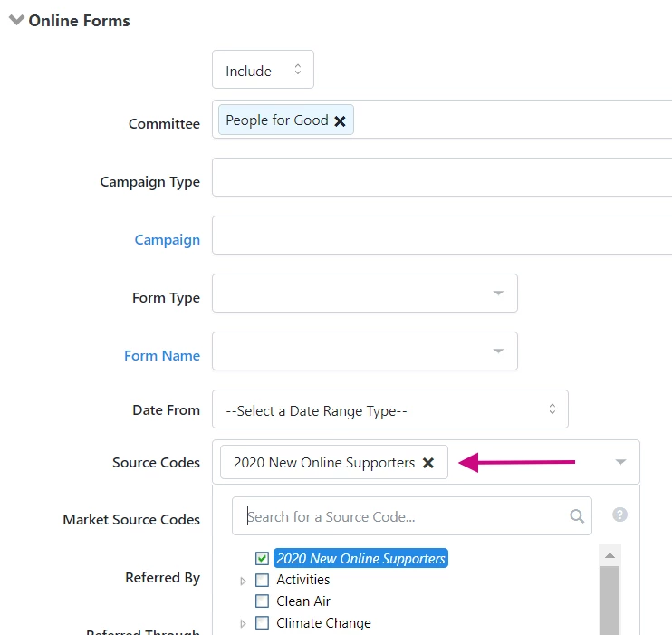Open the Form Type dropdown
Screen dimensions: 672x635
(x=365, y=293)
